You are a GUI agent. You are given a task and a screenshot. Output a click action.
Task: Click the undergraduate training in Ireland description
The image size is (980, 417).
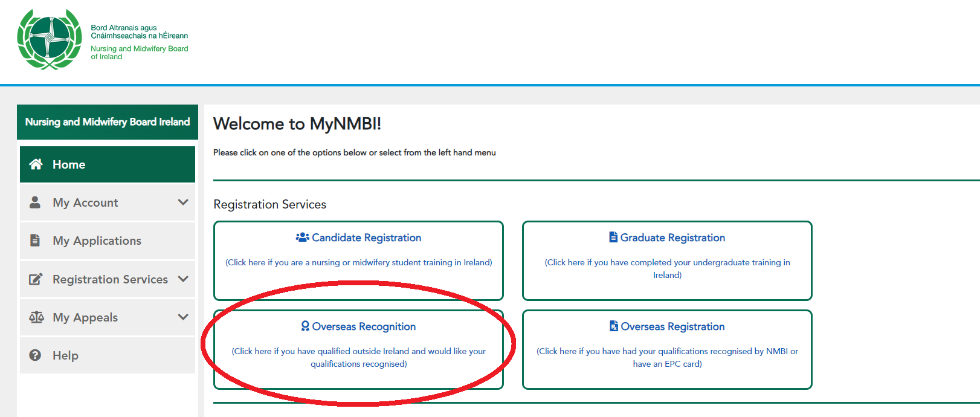(667, 268)
